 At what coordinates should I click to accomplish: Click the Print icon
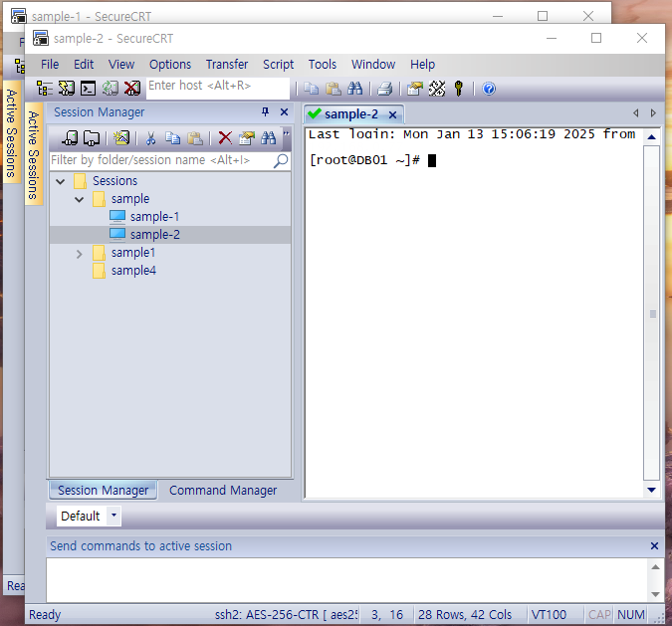385,89
